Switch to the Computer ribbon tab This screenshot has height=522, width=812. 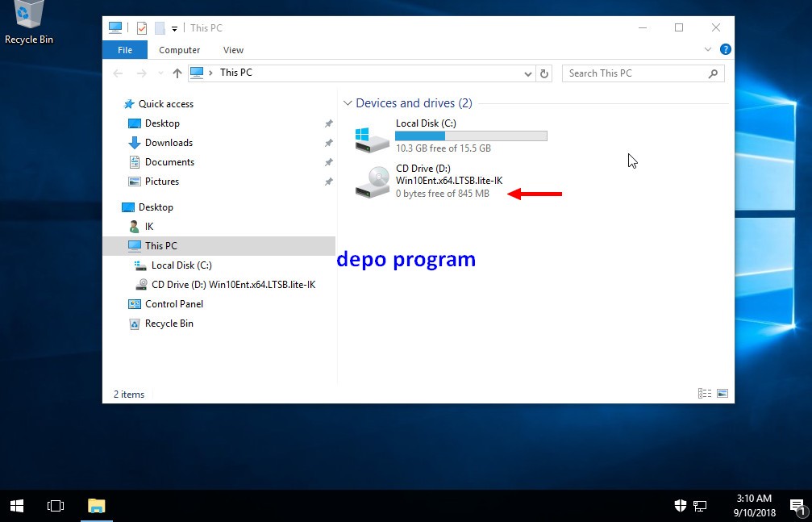pos(179,50)
